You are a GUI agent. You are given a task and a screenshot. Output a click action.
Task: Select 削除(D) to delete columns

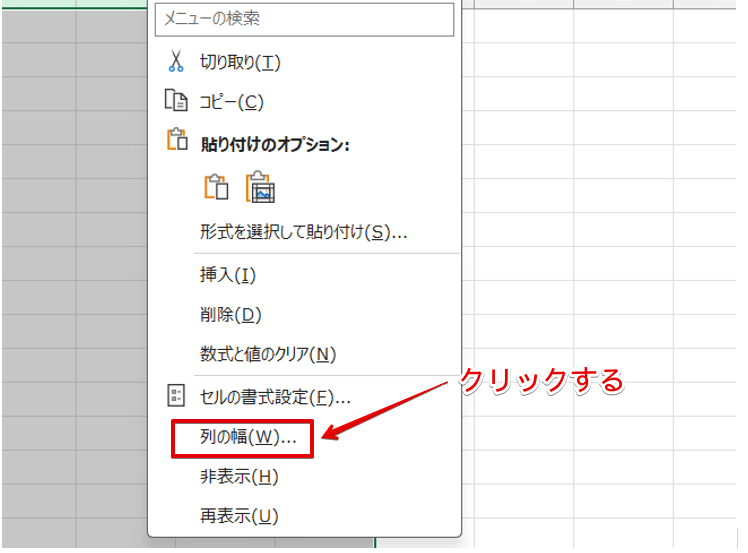[230, 315]
